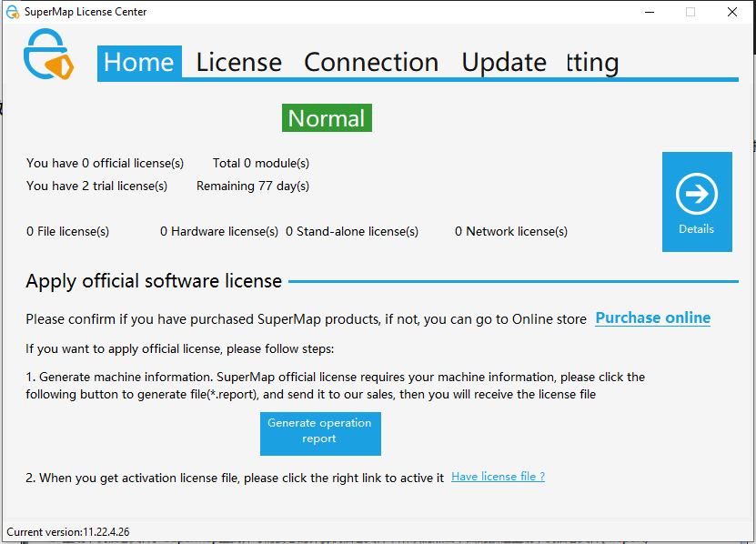Click the trial license count text

point(96,186)
